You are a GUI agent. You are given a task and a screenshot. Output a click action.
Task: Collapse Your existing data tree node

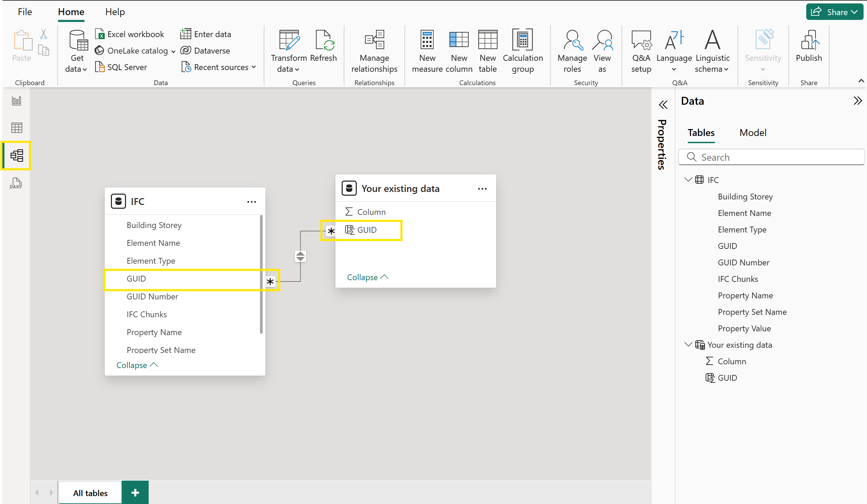(688, 344)
